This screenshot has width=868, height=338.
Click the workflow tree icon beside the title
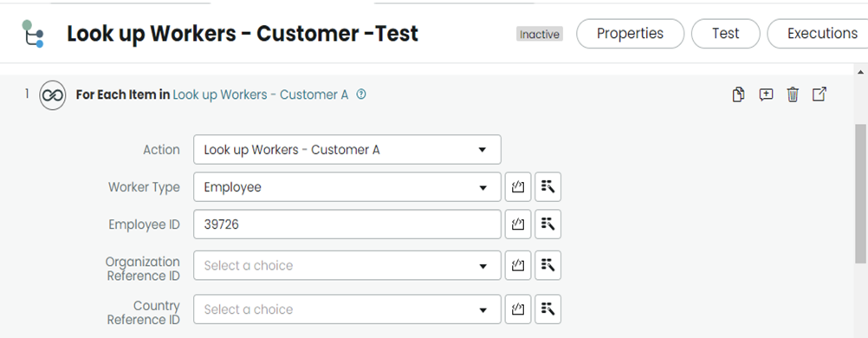[33, 34]
